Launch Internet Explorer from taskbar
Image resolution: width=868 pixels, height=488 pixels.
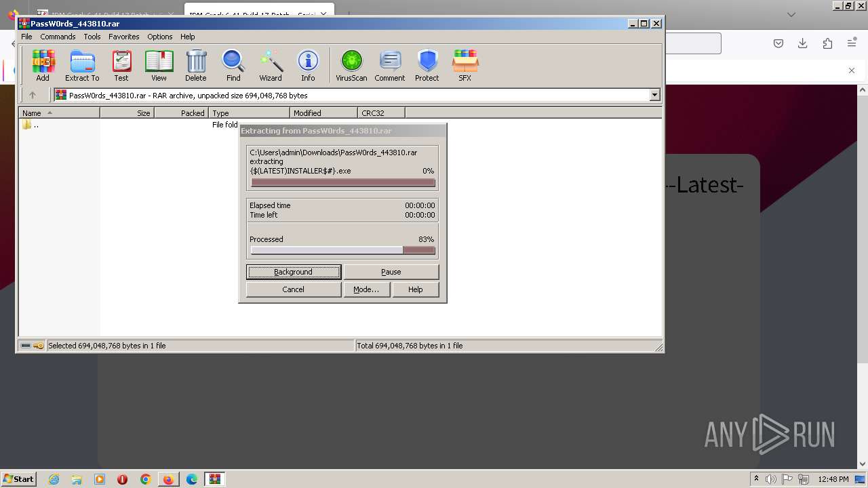pos(54,479)
